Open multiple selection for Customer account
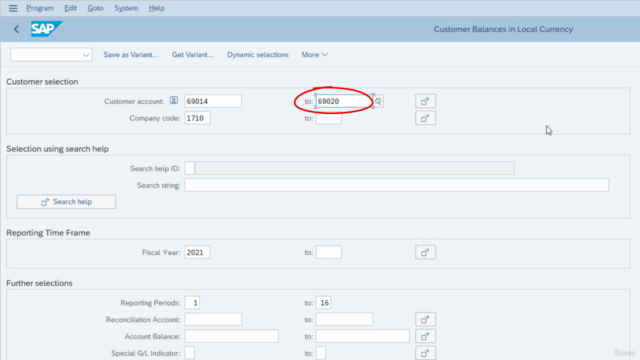 pos(425,101)
